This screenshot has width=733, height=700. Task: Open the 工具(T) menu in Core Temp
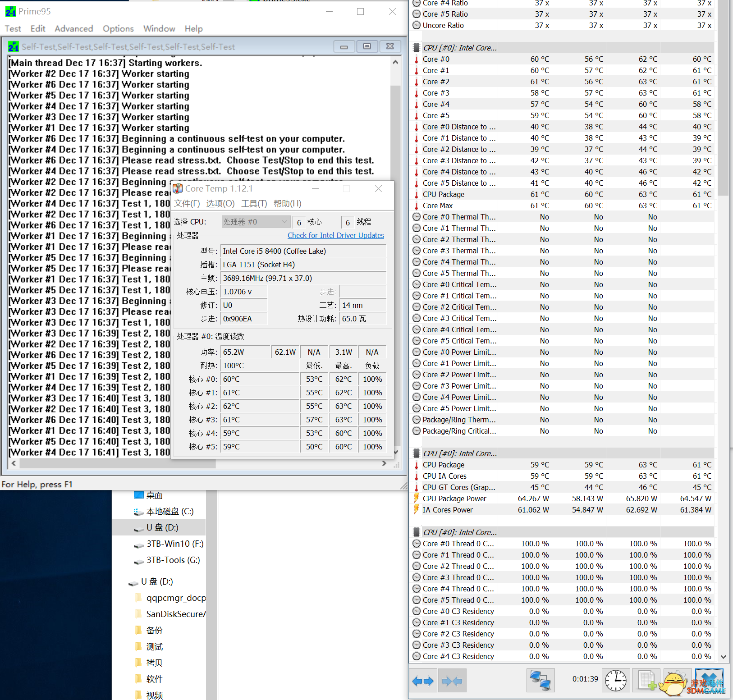(254, 203)
